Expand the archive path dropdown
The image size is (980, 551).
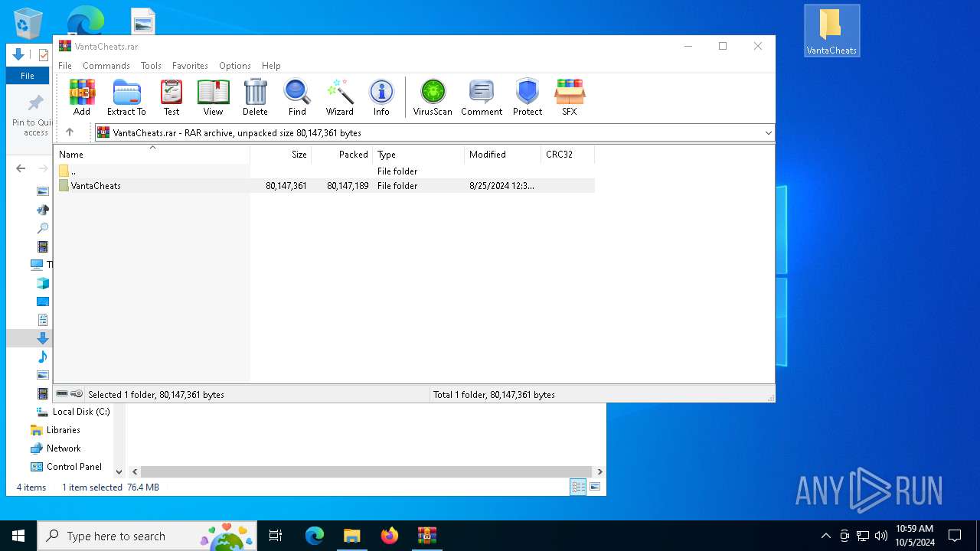click(x=768, y=133)
